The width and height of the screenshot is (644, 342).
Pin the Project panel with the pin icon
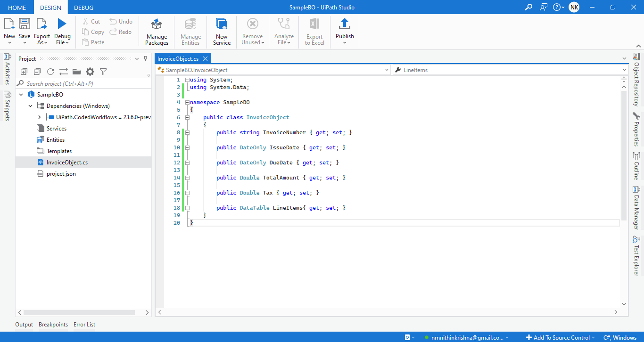(x=145, y=58)
